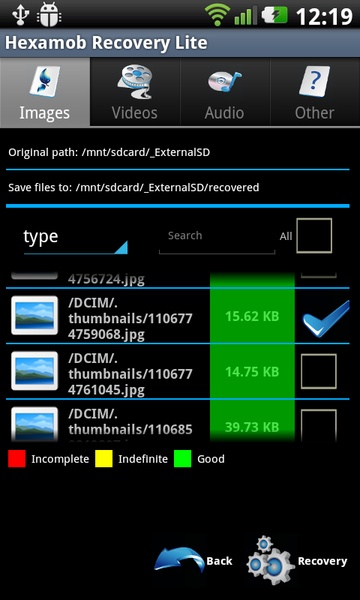The image size is (360, 600).
Task: Switch to the Videos tab
Action: [x=135, y=92]
